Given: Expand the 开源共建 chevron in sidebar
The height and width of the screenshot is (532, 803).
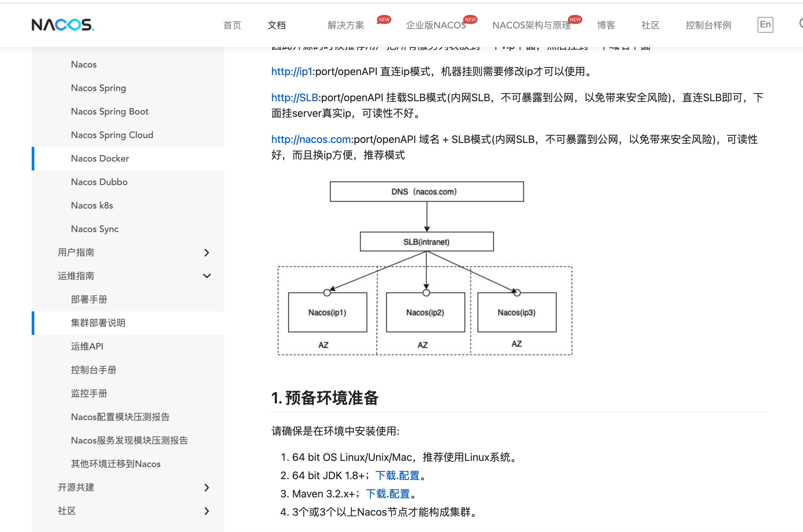Looking at the screenshot, I should [x=207, y=488].
